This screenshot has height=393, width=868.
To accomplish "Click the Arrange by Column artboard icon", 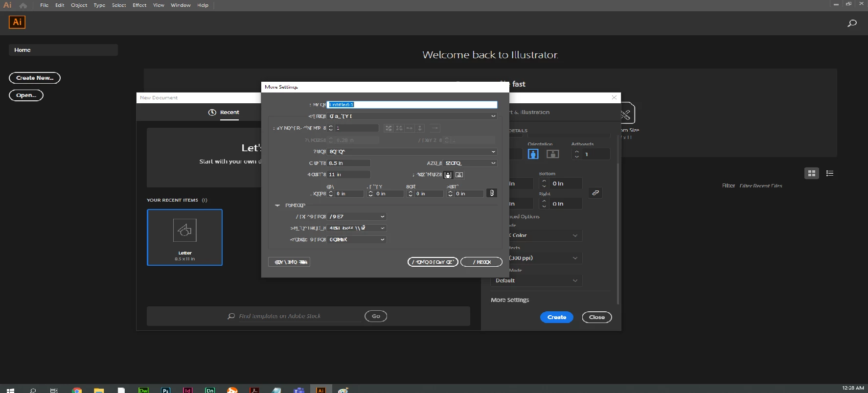I will coord(420,128).
